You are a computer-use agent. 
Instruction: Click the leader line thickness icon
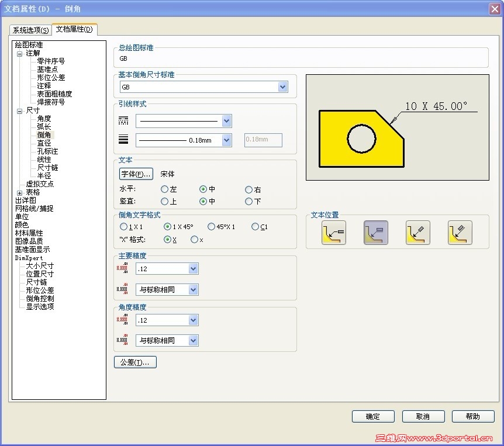coord(123,139)
